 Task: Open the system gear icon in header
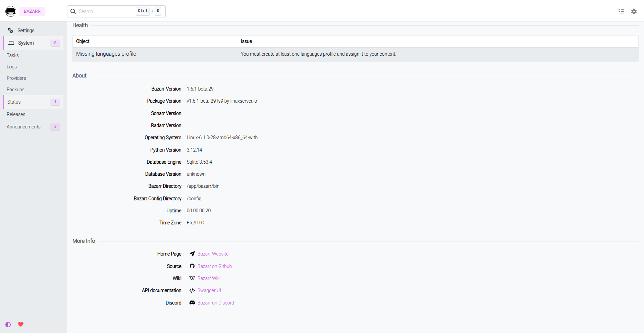[634, 11]
